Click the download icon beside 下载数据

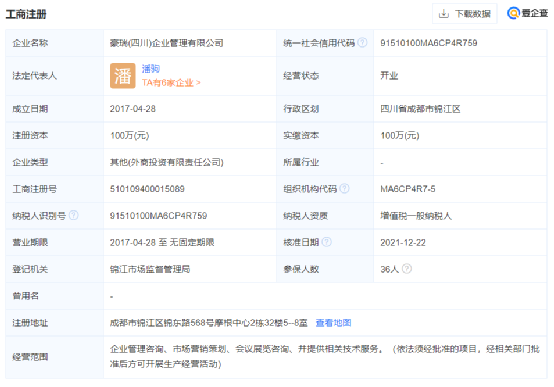(443, 14)
